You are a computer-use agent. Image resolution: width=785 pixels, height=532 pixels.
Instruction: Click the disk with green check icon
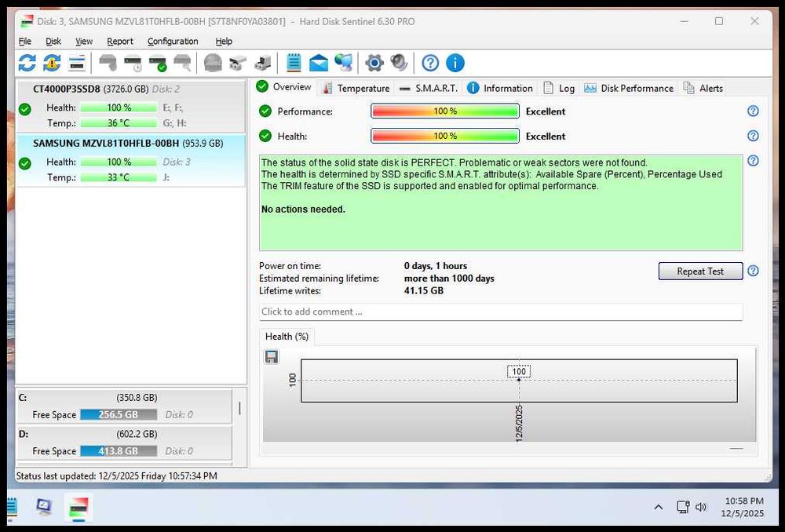(158, 63)
